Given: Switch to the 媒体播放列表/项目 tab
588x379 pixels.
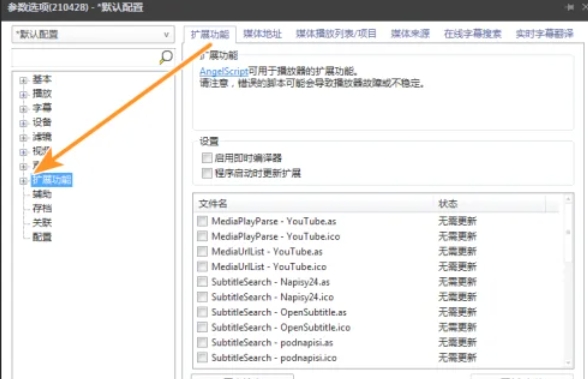Looking at the screenshot, I should pyautogui.click(x=336, y=34).
